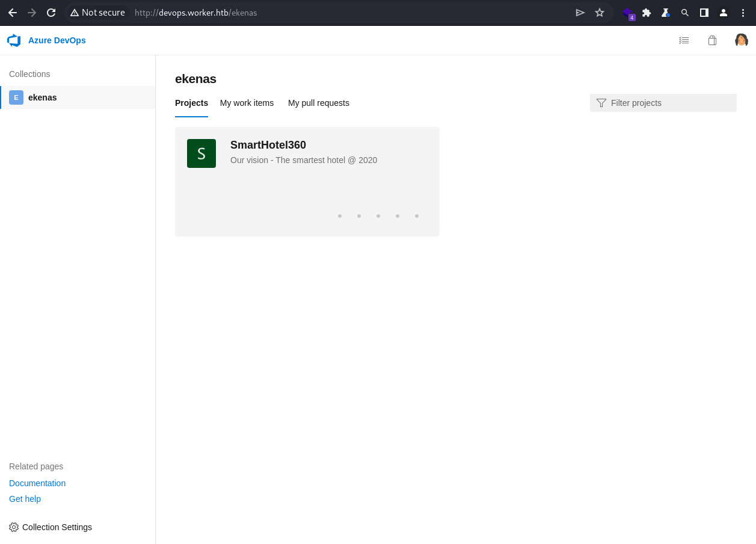Open the purple extension with badge 4
Image resolution: width=756 pixels, height=544 pixels.
click(x=628, y=13)
